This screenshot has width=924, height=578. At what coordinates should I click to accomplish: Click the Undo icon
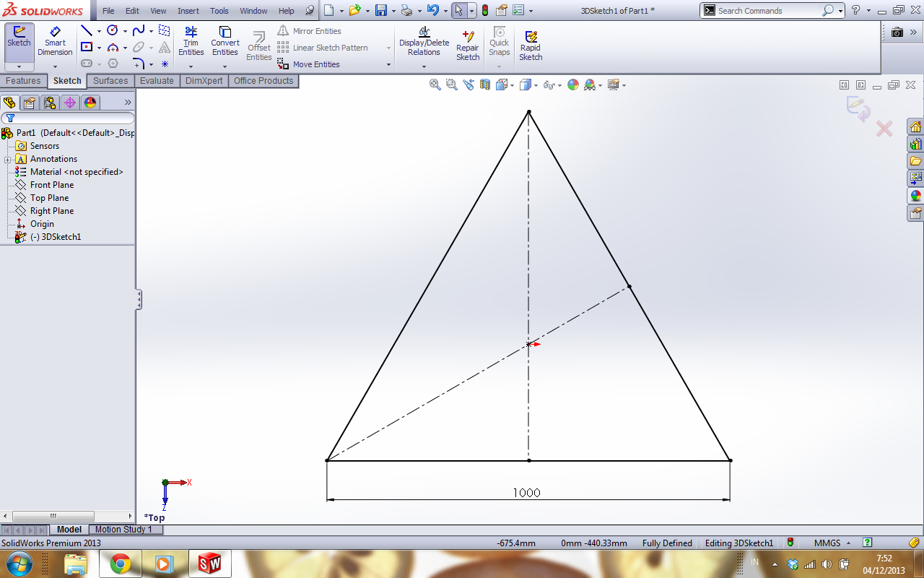432,10
